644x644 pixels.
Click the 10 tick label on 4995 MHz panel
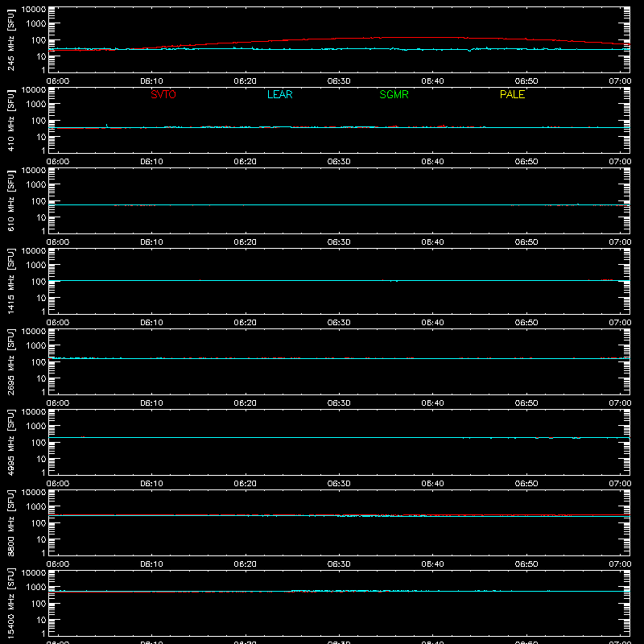click(42, 459)
